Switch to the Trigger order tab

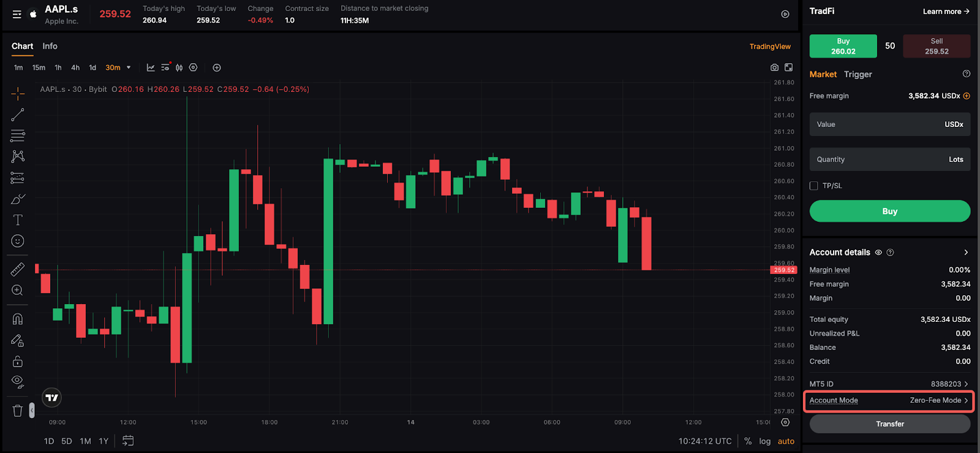[x=858, y=74]
